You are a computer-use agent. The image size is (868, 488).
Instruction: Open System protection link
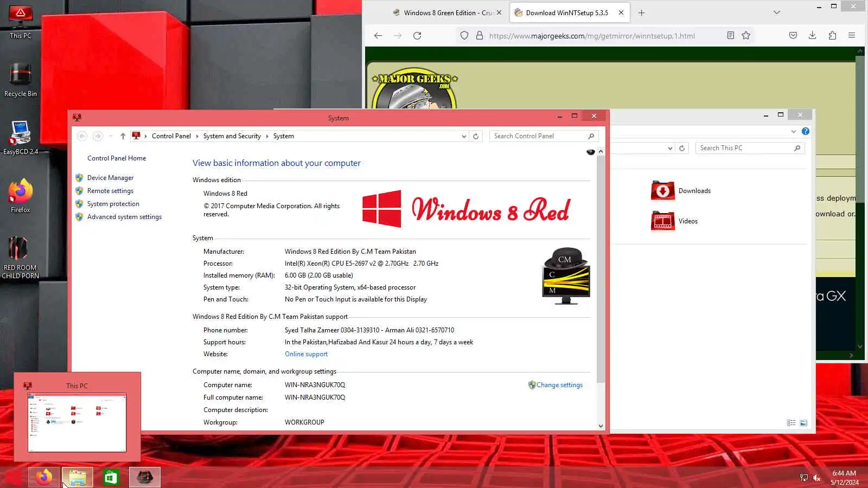click(x=113, y=204)
